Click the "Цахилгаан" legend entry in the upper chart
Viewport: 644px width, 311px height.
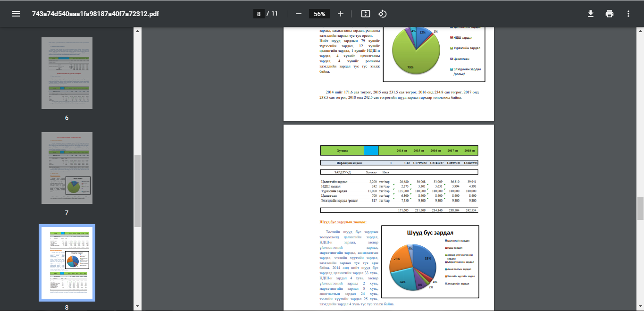click(x=460, y=59)
